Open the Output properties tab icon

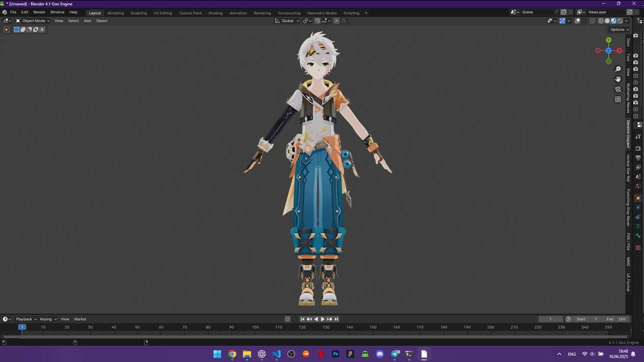pos(638,158)
